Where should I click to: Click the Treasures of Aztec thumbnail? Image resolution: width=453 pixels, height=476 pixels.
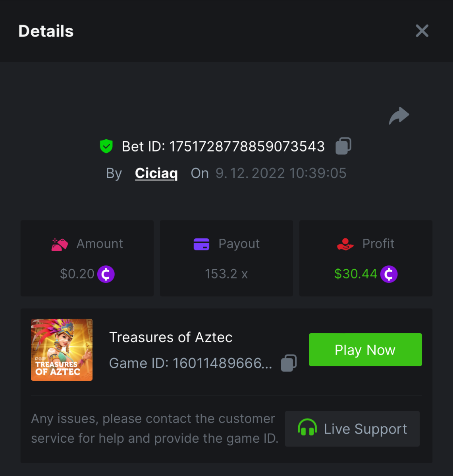point(62,350)
